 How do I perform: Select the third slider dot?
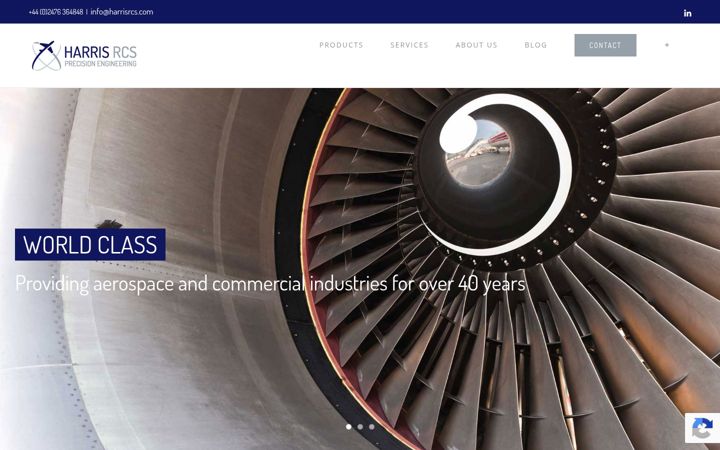coord(371,427)
